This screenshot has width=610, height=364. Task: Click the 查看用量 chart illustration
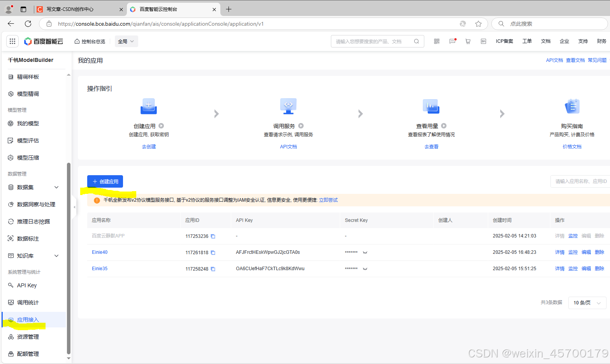point(431,106)
